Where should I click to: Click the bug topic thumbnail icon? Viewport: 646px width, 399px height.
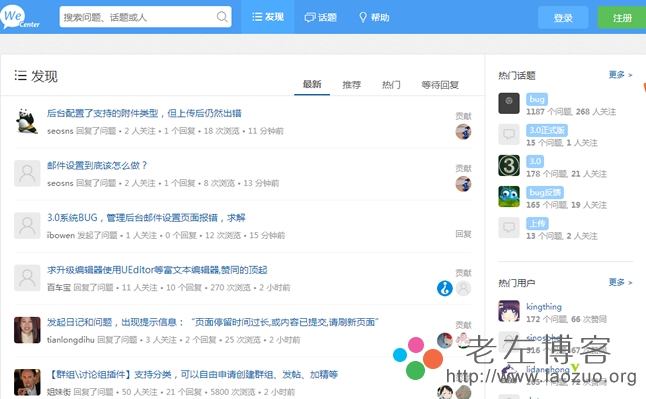pyautogui.click(x=509, y=103)
